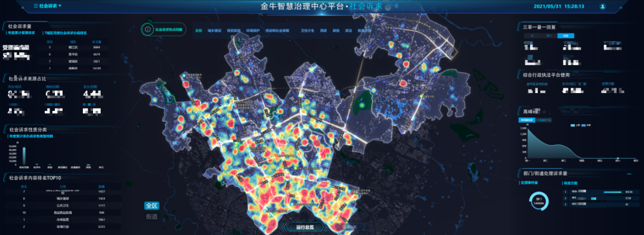Switch map view to 全区
This screenshot has height=235, width=644.
[x=151, y=206]
